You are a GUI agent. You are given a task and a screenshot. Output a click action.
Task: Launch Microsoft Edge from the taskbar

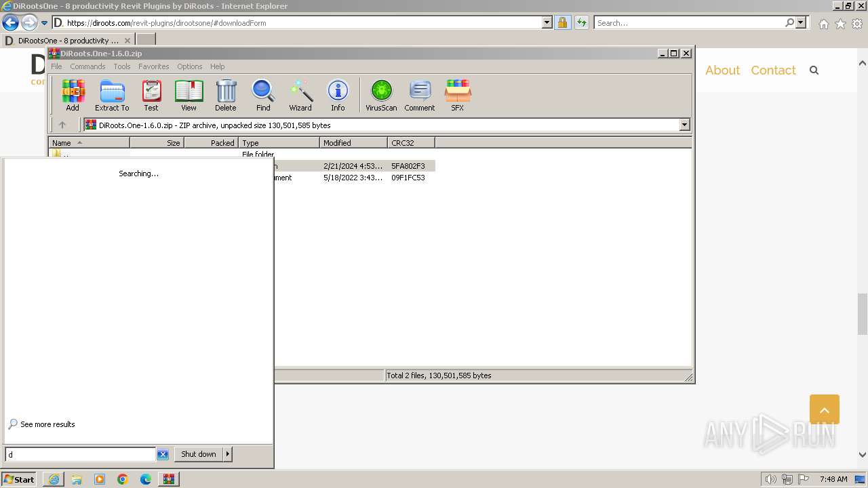tap(146, 479)
